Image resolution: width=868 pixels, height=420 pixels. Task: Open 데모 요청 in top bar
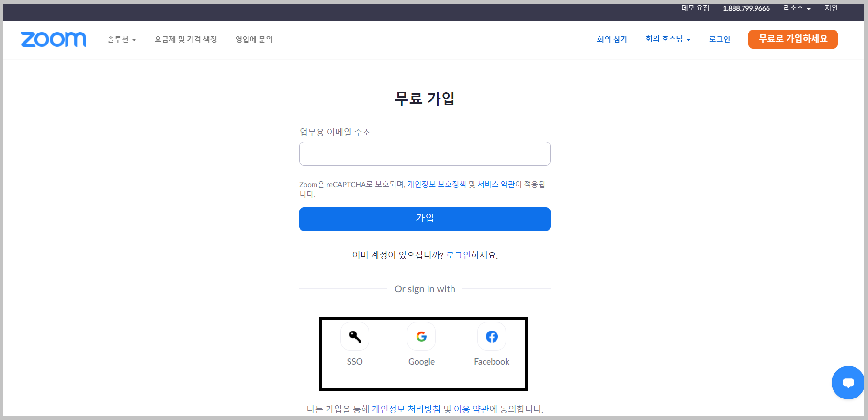695,8
